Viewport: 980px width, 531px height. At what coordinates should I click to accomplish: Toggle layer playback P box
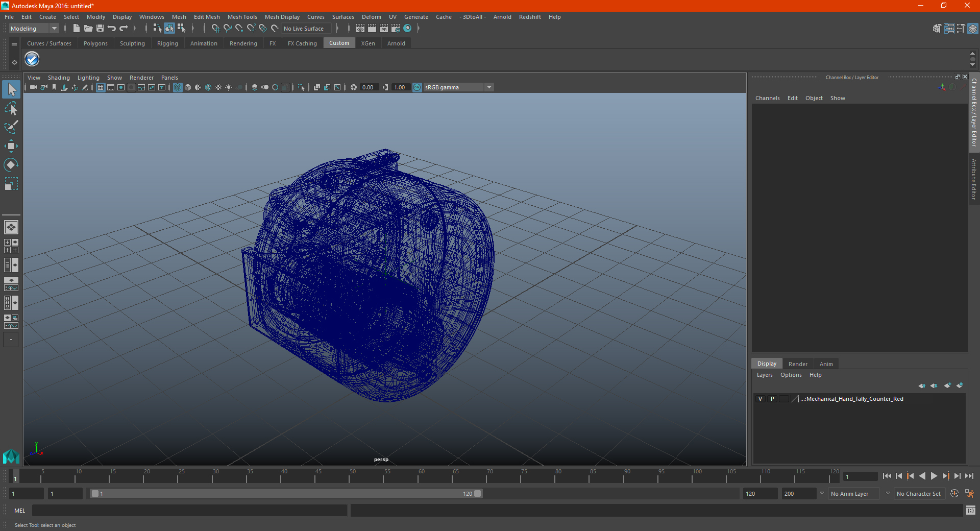coord(772,399)
